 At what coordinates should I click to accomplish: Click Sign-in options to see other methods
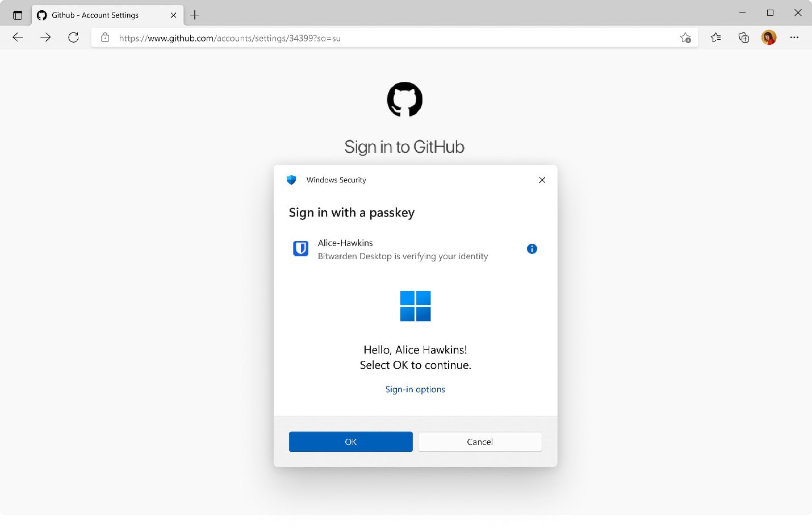pyautogui.click(x=415, y=389)
